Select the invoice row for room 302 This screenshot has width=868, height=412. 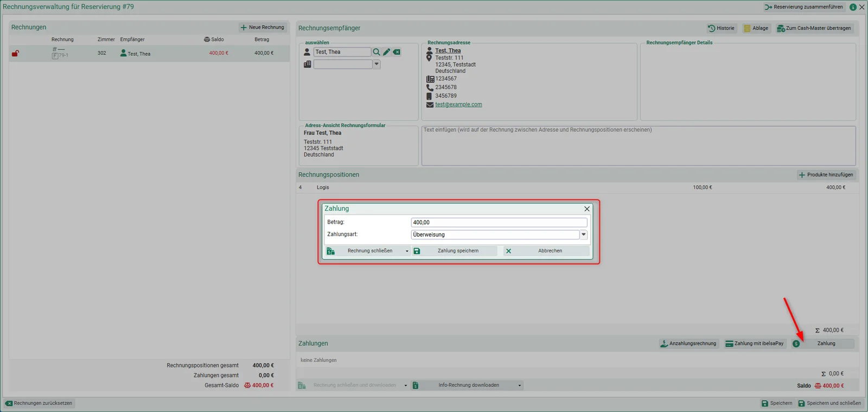(x=149, y=53)
